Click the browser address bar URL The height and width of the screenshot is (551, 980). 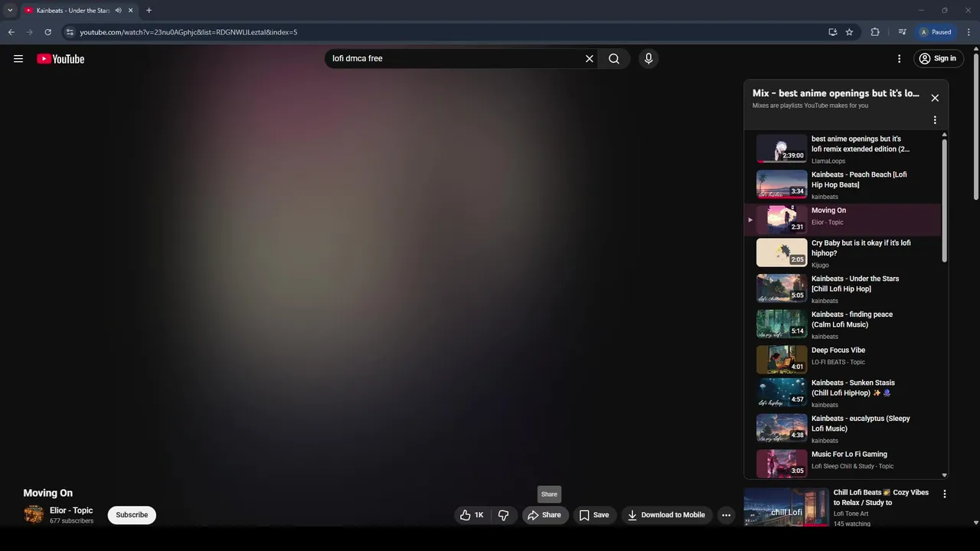tap(188, 32)
